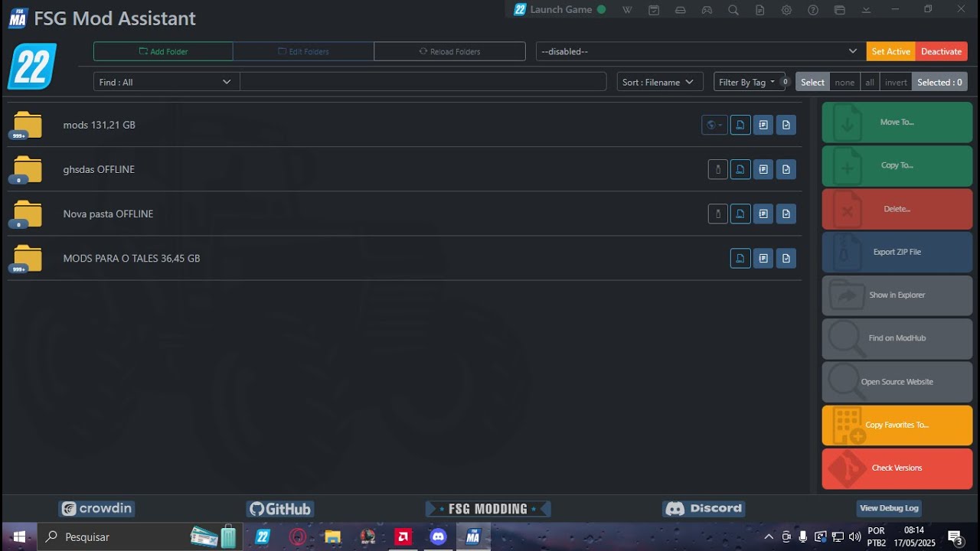The height and width of the screenshot is (551, 980).
Task: Click the Add Folder button
Action: 163,51
